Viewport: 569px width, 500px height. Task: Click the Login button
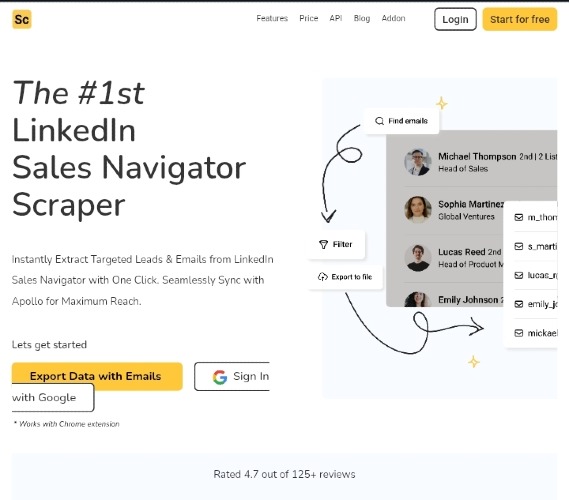[455, 19]
